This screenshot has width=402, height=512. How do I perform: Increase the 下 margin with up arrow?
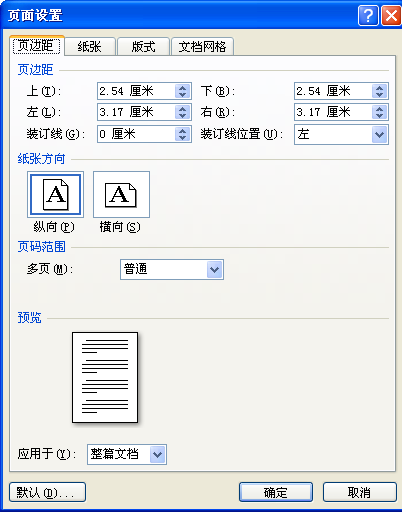[x=379, y=88]
